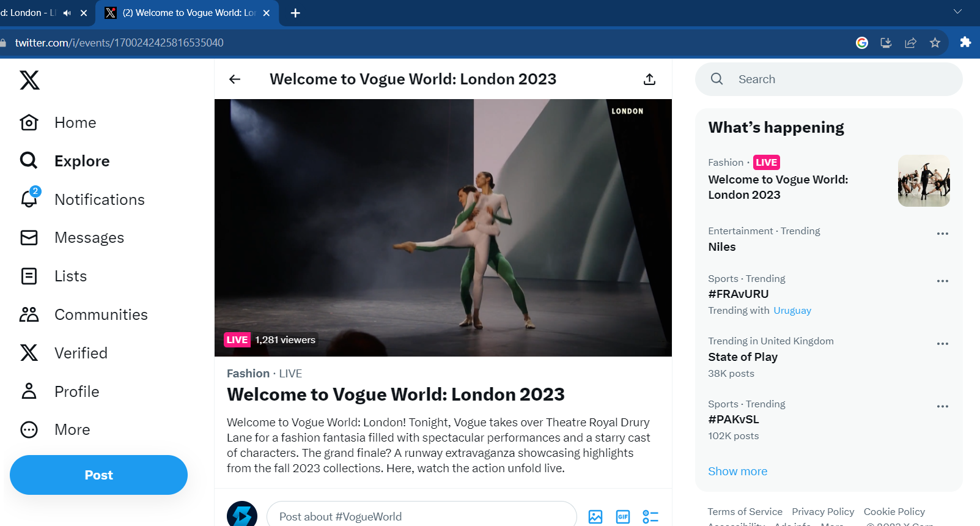Open Privacy Policy link
This screenshot has width=980, height=526.
(823, 512)
